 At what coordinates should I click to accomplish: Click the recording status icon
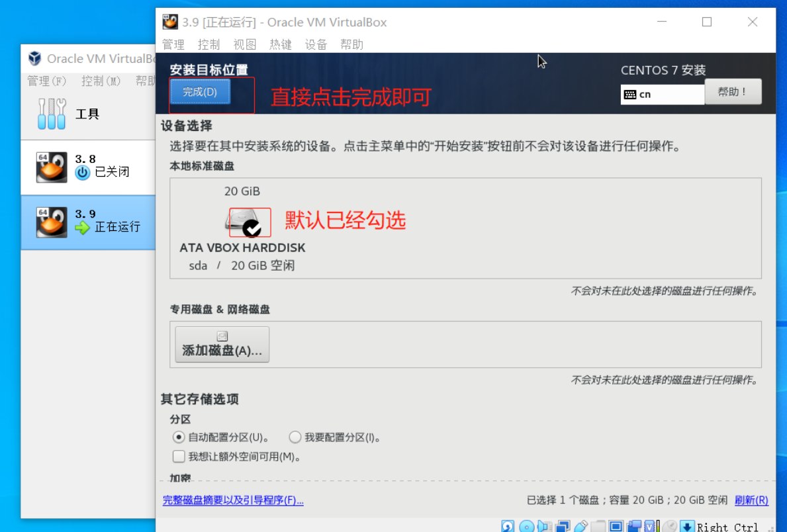pyautogui.click(x=634, y=526)
